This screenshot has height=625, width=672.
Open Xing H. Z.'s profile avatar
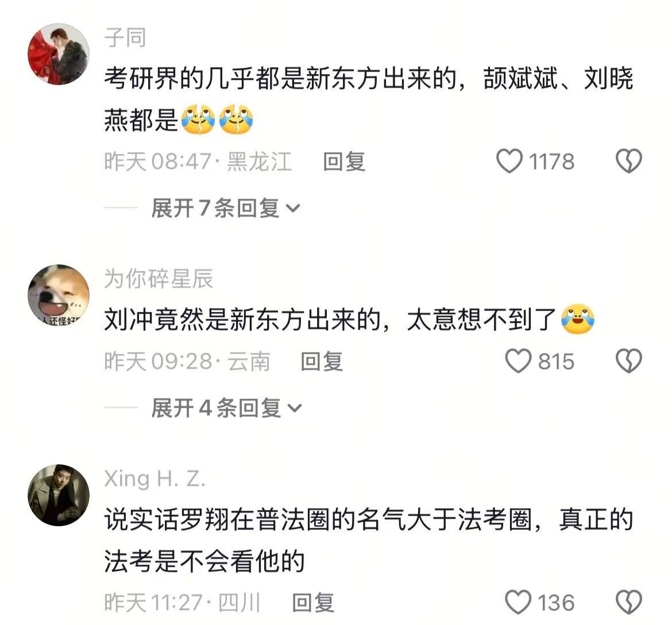pyautogui.click(x=59, y=495)
